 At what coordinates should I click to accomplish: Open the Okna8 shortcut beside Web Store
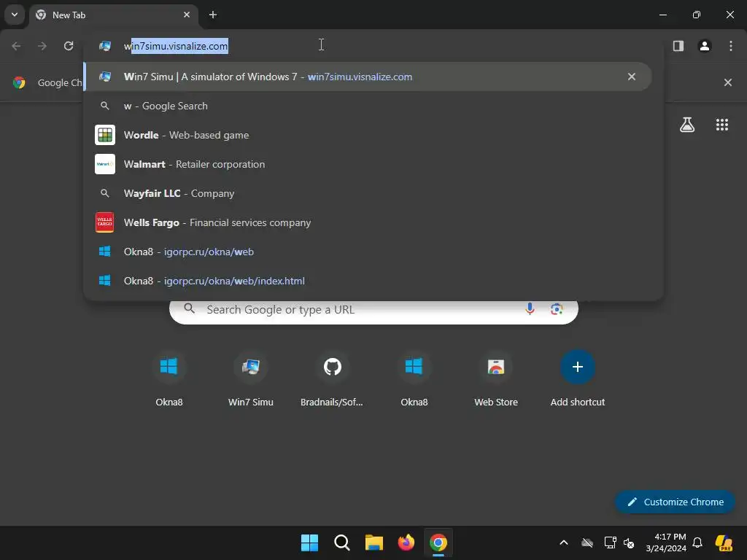[414, 379]
